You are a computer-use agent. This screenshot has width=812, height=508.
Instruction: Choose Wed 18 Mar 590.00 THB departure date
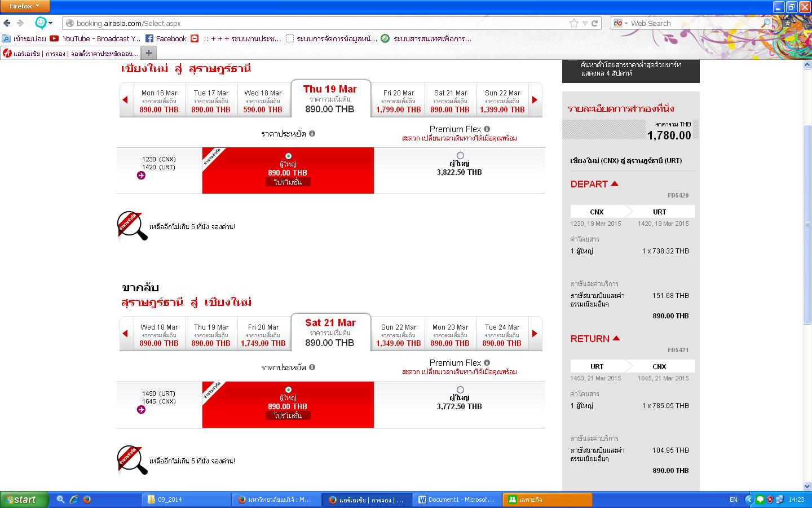point(263,101)
